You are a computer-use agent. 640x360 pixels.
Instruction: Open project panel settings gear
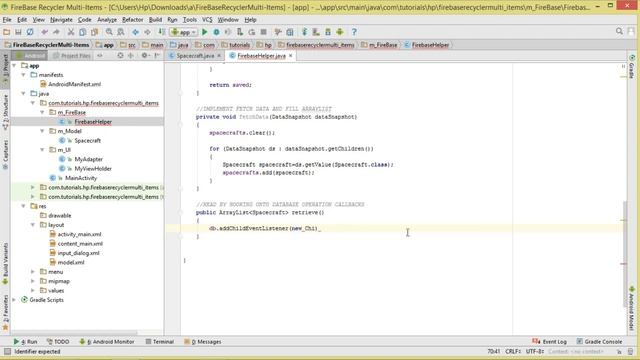tap(144, 56)
